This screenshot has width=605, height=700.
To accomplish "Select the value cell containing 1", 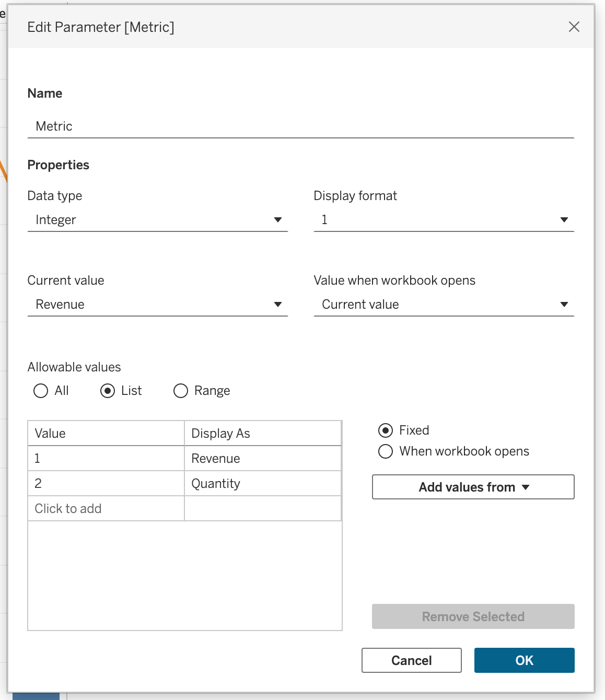I will click(x=106, y=459).
